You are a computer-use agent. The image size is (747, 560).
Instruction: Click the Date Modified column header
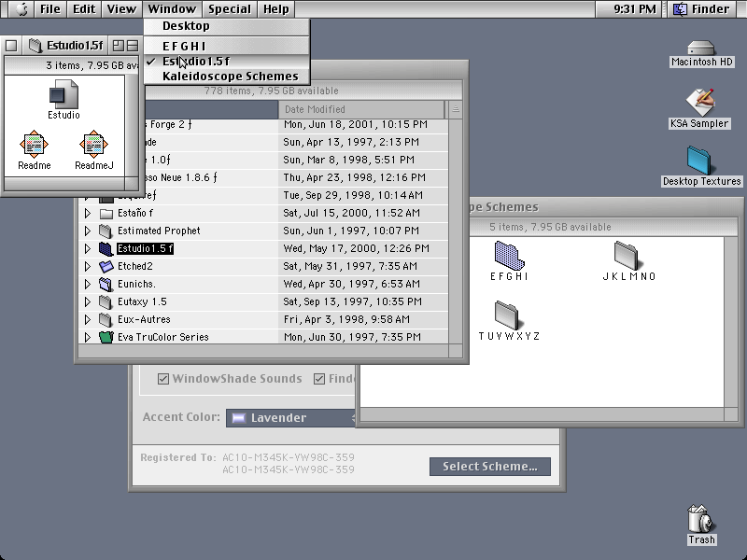tap(361, 109)
